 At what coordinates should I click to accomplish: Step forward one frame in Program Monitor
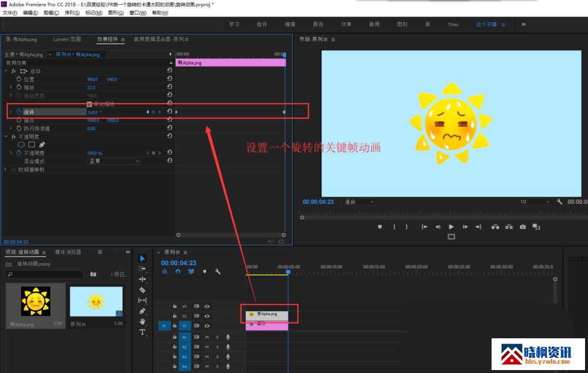[x=465, y=227]
